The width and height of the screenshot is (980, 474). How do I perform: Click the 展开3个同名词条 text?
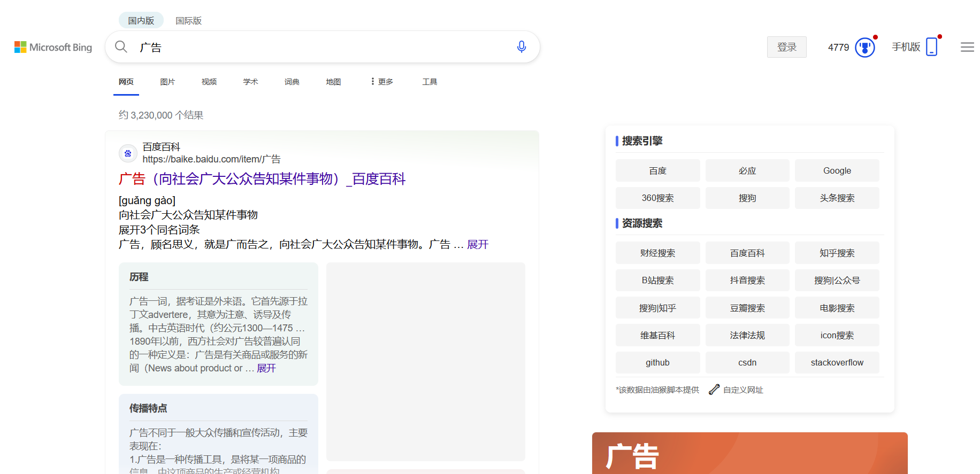[x=159, y=230]
